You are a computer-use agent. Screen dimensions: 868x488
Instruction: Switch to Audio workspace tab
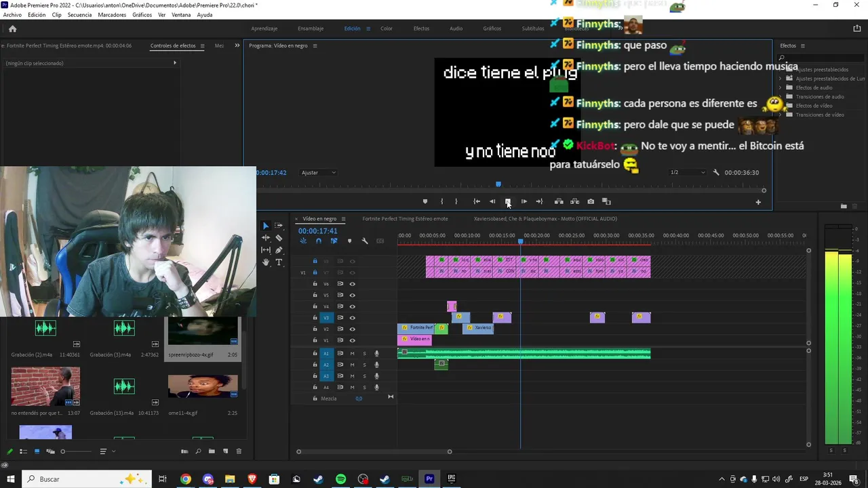point(456,28)
